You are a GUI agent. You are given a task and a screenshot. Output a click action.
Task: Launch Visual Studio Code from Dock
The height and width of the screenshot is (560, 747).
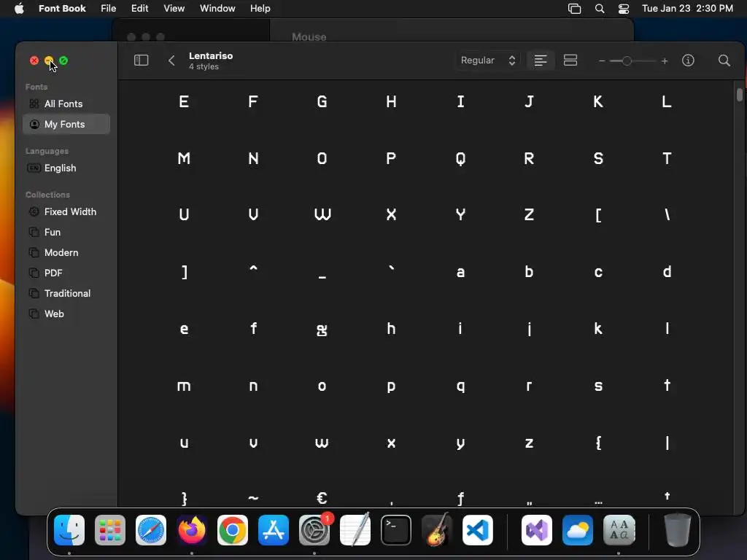478,530
